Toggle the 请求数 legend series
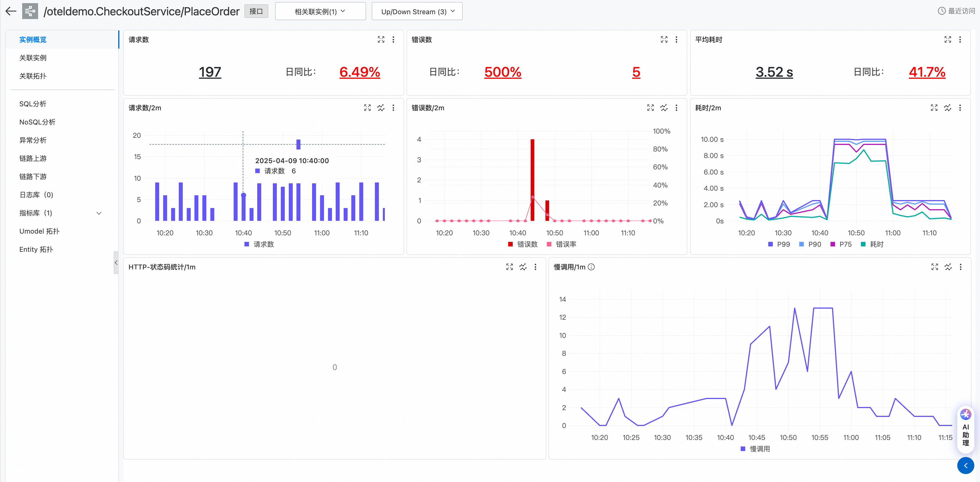Viewport: 980px width, 482px height. point(259,244)
